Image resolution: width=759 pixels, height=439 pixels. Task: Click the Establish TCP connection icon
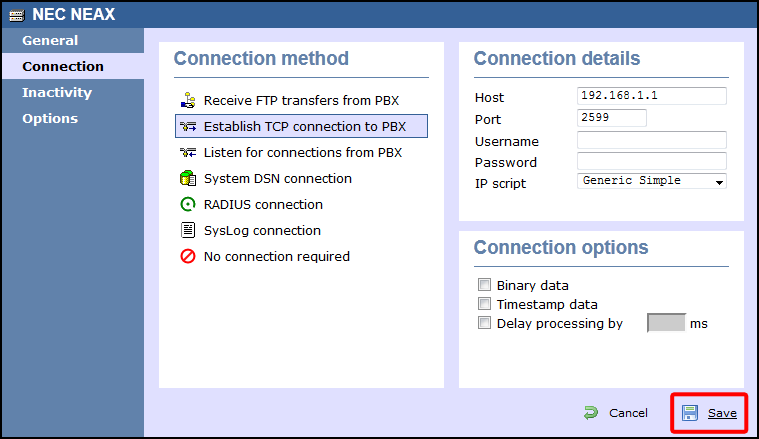tap(187, 127)
